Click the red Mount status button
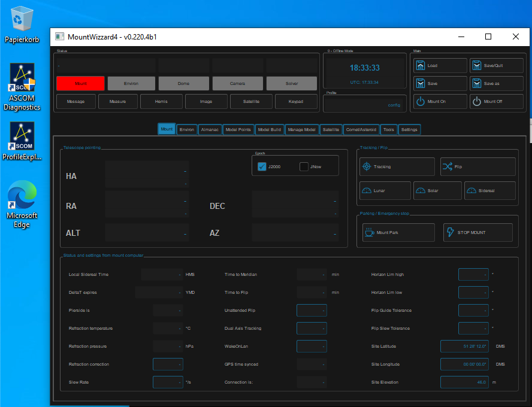Image resolution: width=532 pixels, height=407 pixels. (80, 83)
